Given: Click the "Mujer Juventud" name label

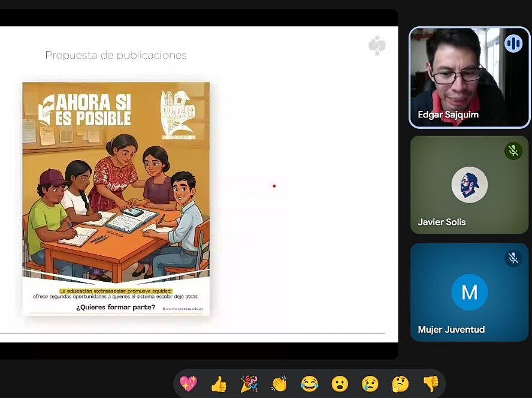Looking at the screenshot, I should [451, 330].
